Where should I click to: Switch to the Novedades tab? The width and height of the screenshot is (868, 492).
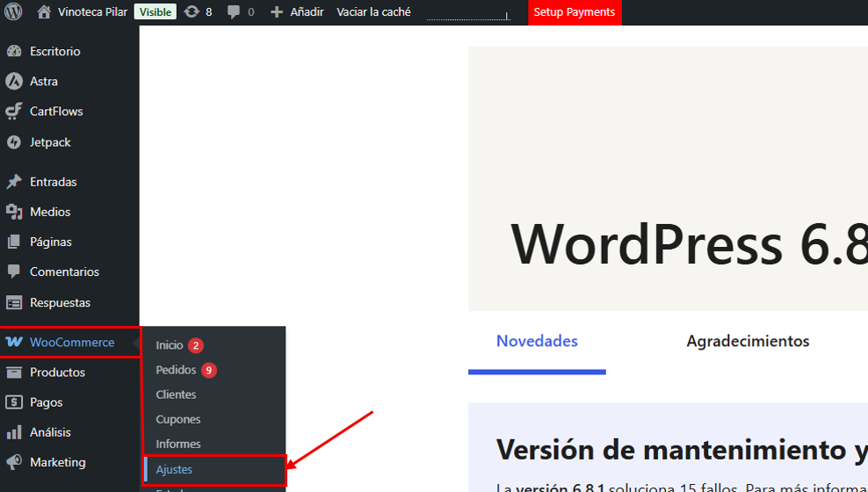coord(537,341)
